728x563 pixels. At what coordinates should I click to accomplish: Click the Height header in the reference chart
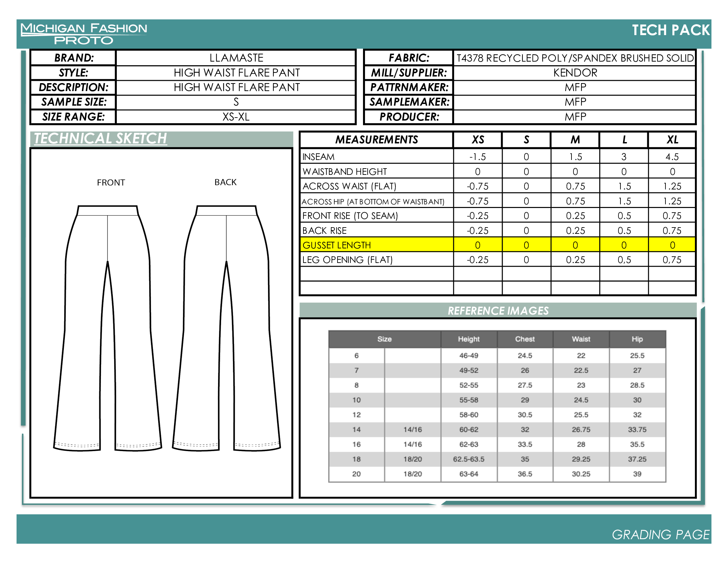tap(469, 339)
